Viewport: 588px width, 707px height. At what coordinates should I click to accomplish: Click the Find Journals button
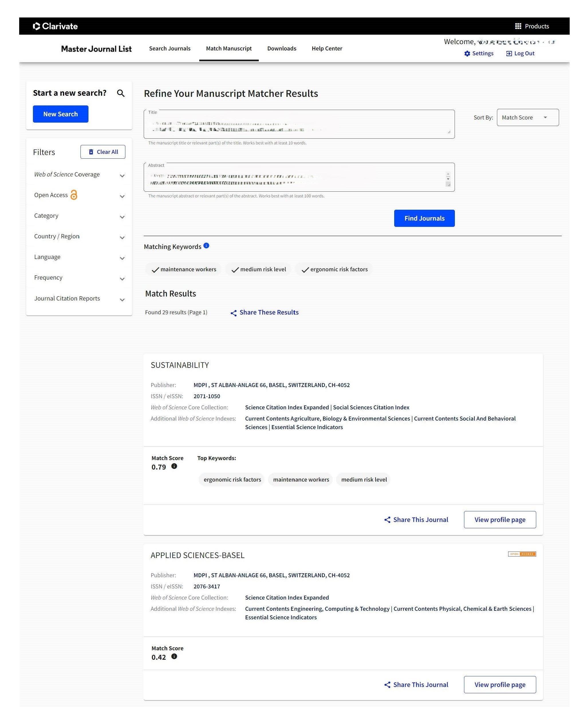point(424,219)
